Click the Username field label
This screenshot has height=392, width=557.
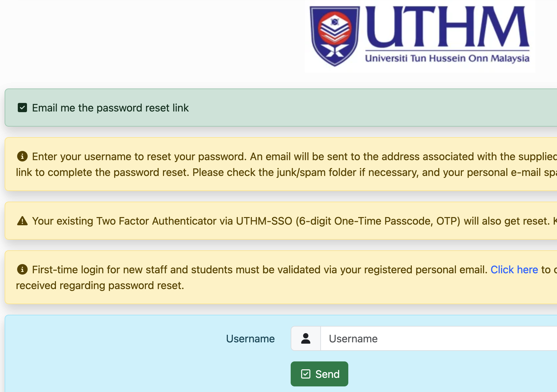point(250,339)
